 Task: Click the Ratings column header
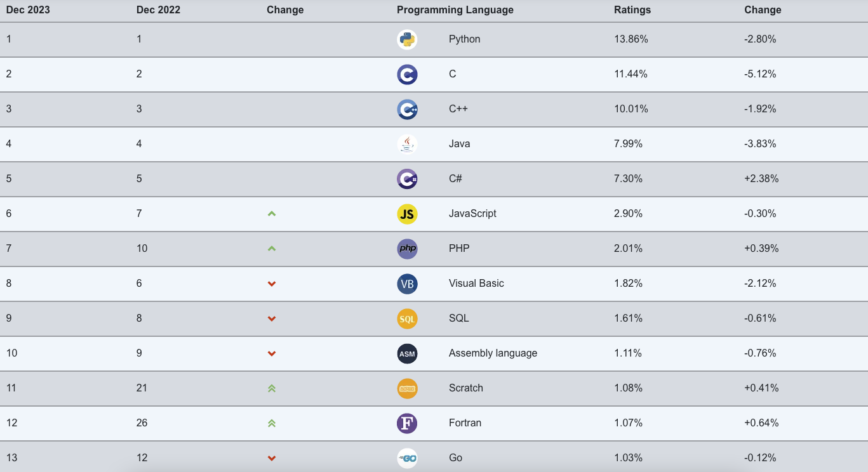point(632,10)
